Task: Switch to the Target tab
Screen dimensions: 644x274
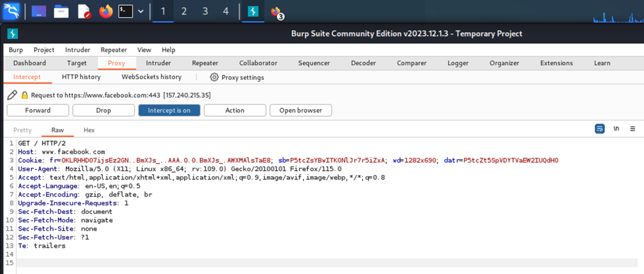Action: pyautogui.click(x=77, y=63)
